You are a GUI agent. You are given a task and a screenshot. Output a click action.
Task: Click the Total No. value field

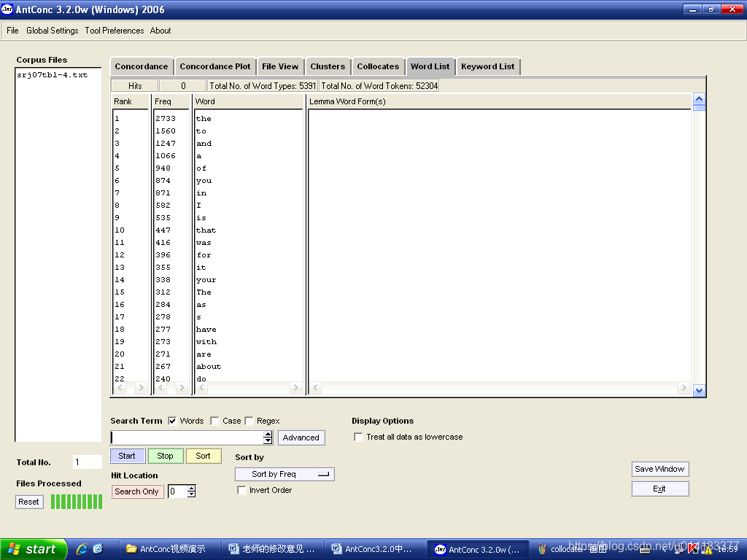88,462
